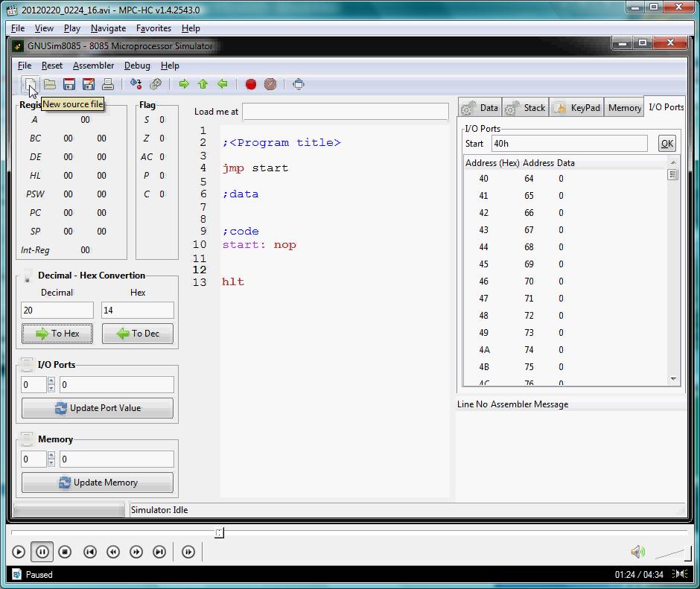Click the MPC-HC pause button
Screen dimensions: 700x589
click(42, 552)
